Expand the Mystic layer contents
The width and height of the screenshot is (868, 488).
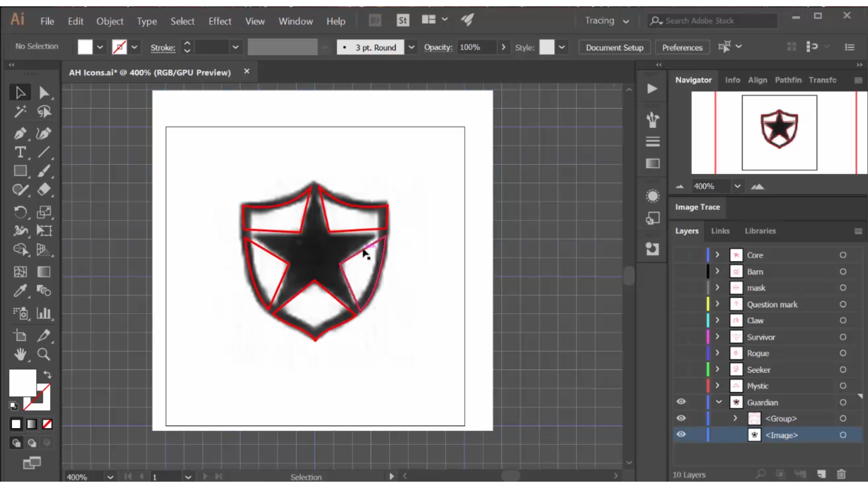tap(717, 386)
